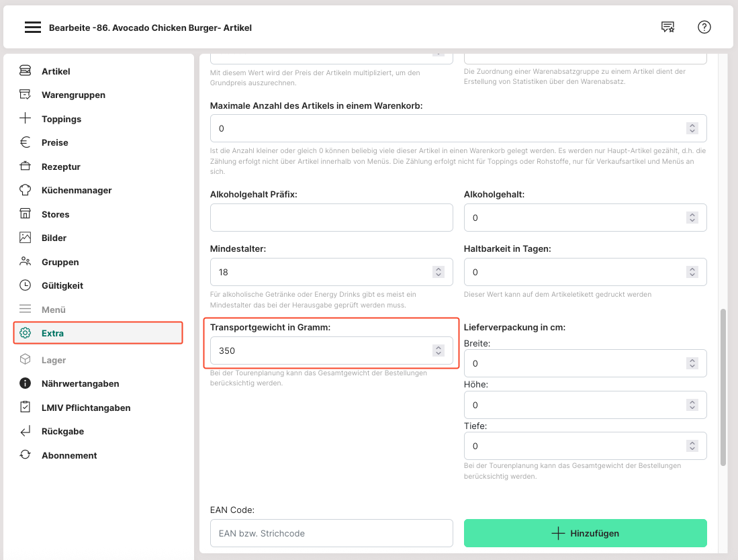Click the Breite stepper arrows

[692, 363]
